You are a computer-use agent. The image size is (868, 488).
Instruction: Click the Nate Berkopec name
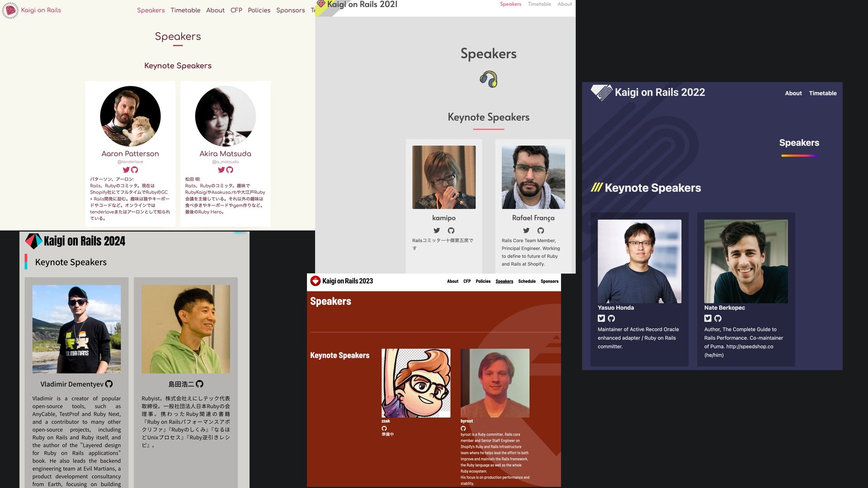tap(725, 308)
